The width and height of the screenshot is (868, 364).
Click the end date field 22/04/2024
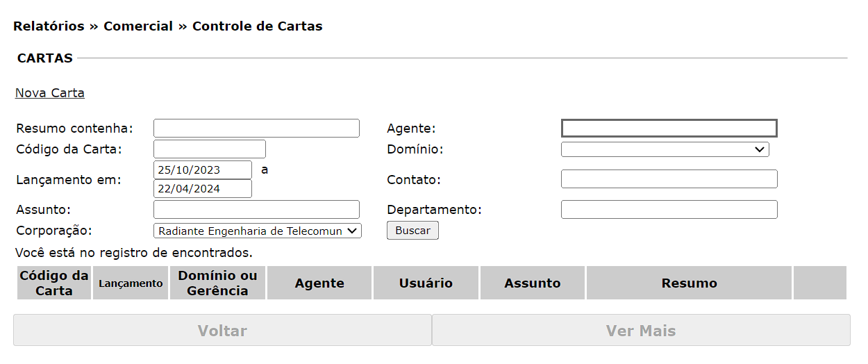(203, 189)
